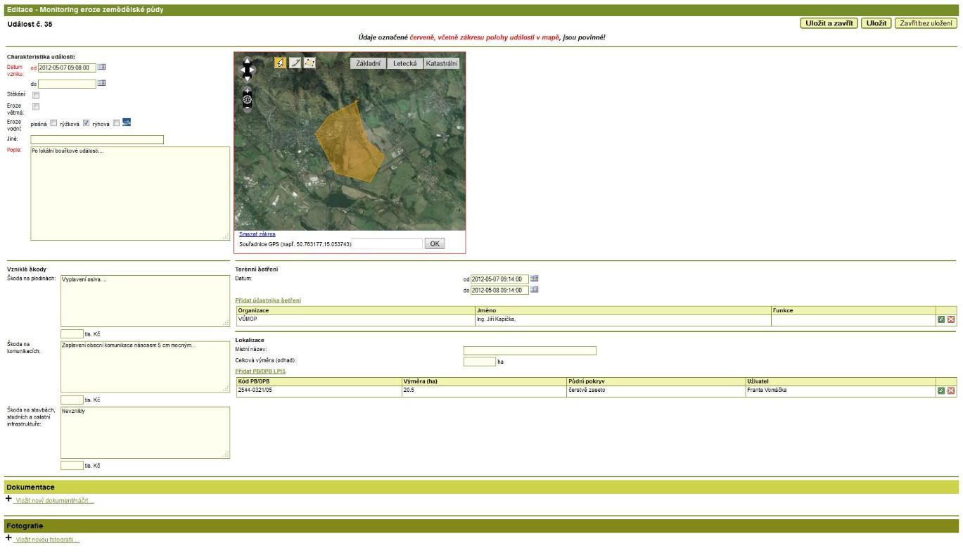Viewport: 963px width, 560px height.
Task: Switch map to Letecká layer
Action: (x=405, y=63)
